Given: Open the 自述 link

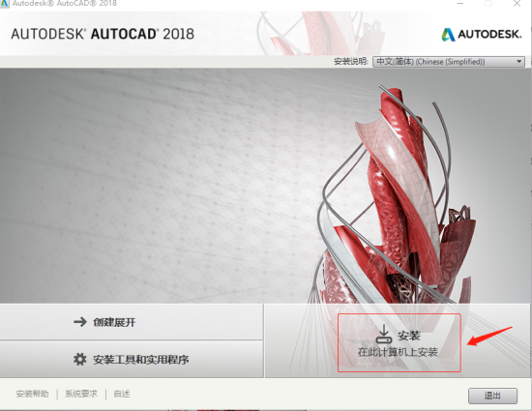Looking at the screenshot, I should [122, 394].
